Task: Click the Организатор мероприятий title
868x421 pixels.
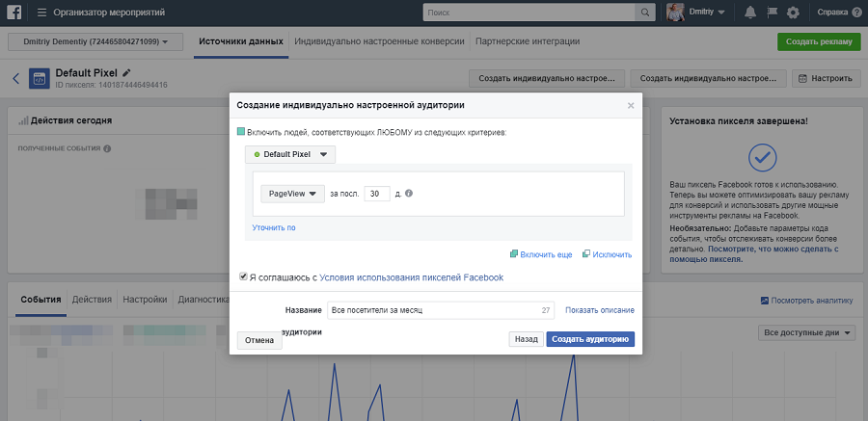Action: [x=109, y=13]
